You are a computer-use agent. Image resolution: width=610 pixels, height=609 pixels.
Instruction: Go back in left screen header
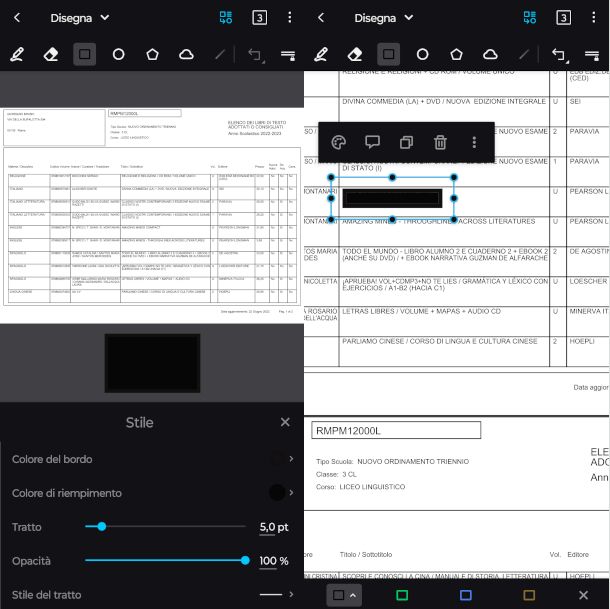click(x=17, y=18)
